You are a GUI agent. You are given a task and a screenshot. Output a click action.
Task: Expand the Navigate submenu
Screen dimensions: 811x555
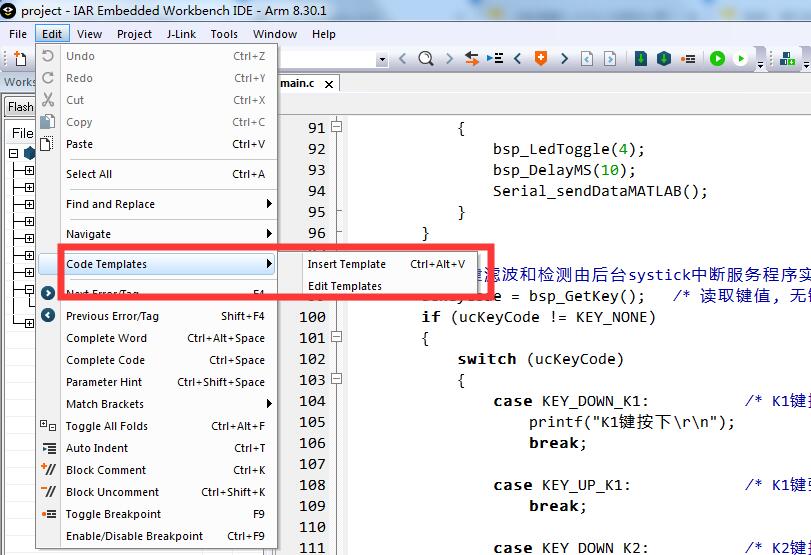point(157,234)
